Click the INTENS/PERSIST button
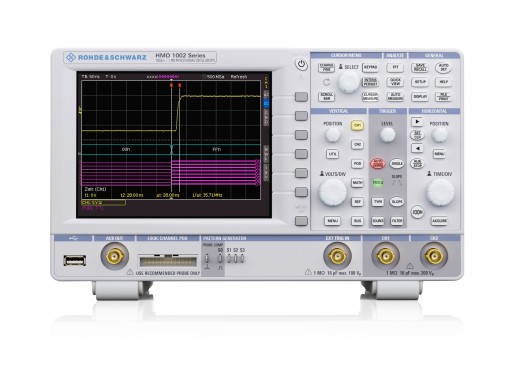Image resolution: width=520 pixels, height=380 pixels. (x=370, y=82)
